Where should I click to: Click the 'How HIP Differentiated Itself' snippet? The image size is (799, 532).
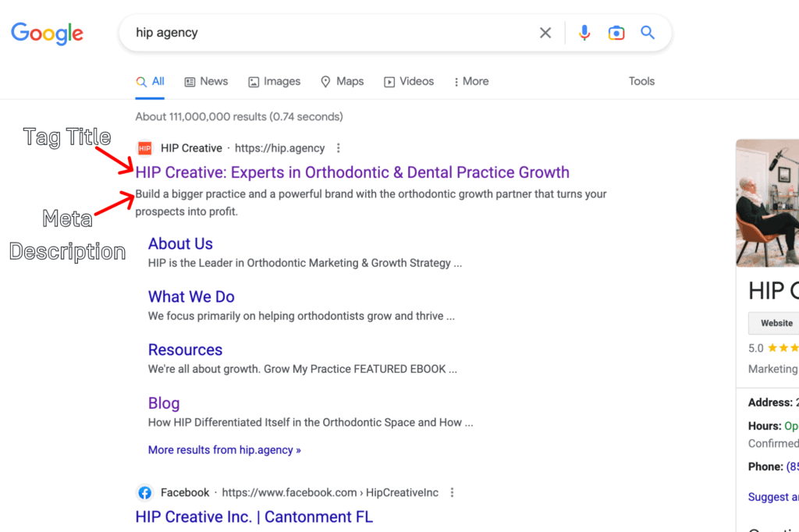[311, 423]
